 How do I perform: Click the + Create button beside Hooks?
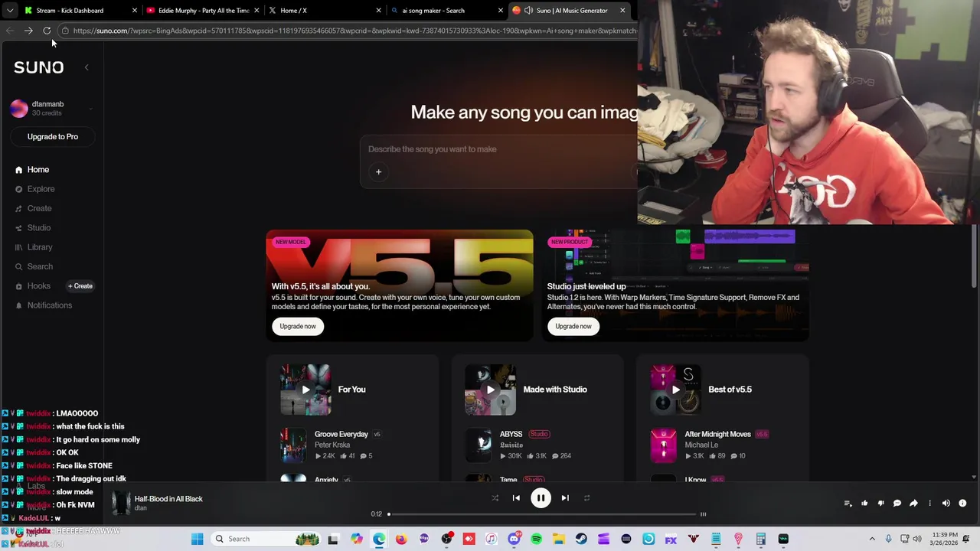80,286
